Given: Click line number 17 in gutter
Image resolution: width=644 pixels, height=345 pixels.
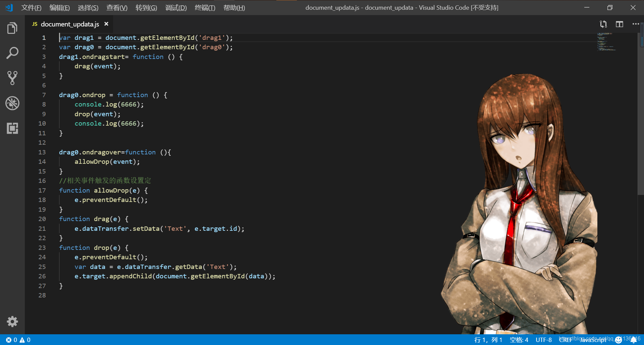Looking at the screenshot, I should tap(42, 191).
